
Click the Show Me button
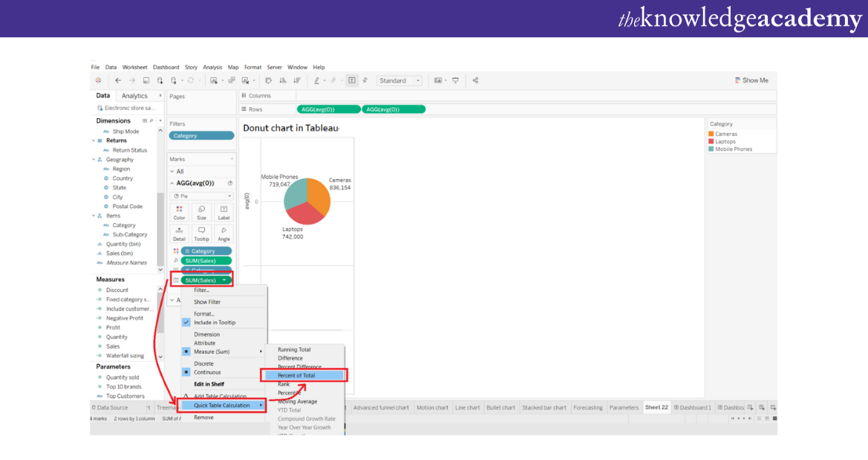751,80
